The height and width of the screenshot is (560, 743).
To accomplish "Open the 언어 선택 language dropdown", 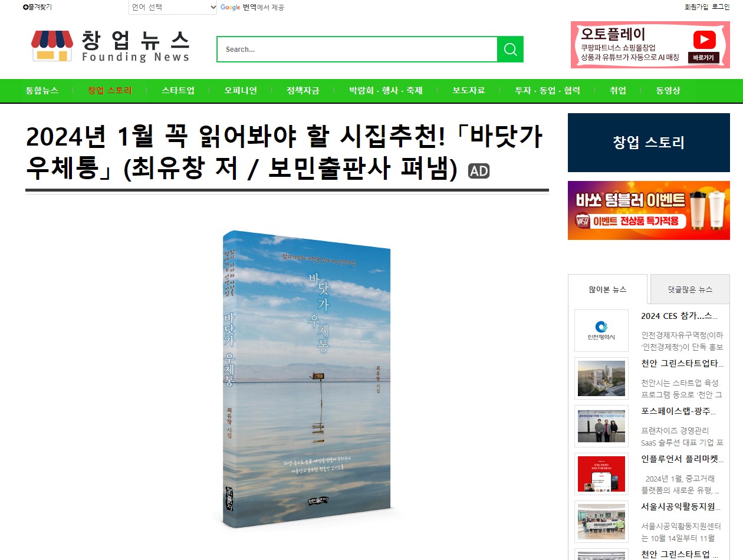I will coord(173,8).
